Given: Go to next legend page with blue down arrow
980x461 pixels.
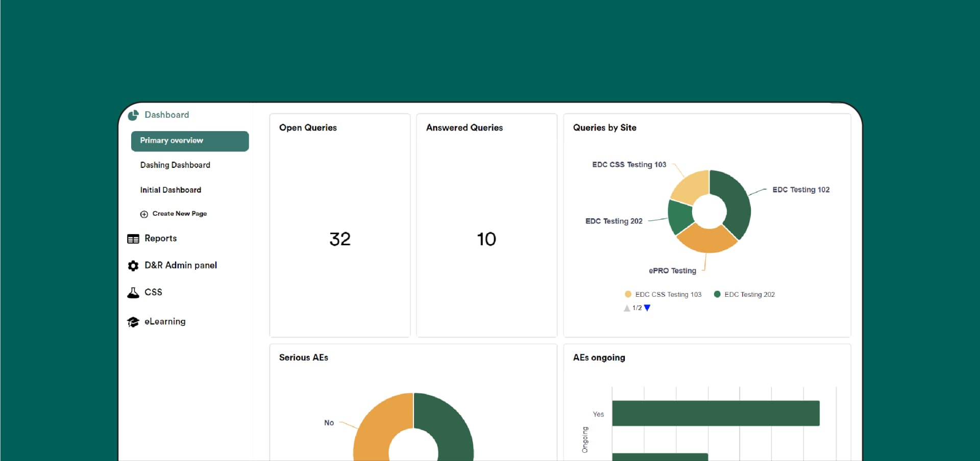Looking at the screenshot, I should click(647, 308).
